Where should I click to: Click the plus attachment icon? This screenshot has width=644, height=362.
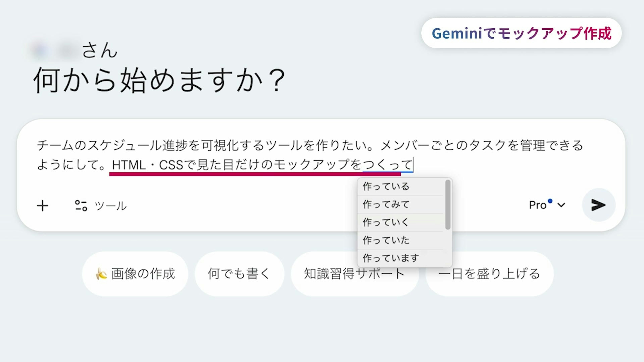pyautogui.click(x=42, y=206)
